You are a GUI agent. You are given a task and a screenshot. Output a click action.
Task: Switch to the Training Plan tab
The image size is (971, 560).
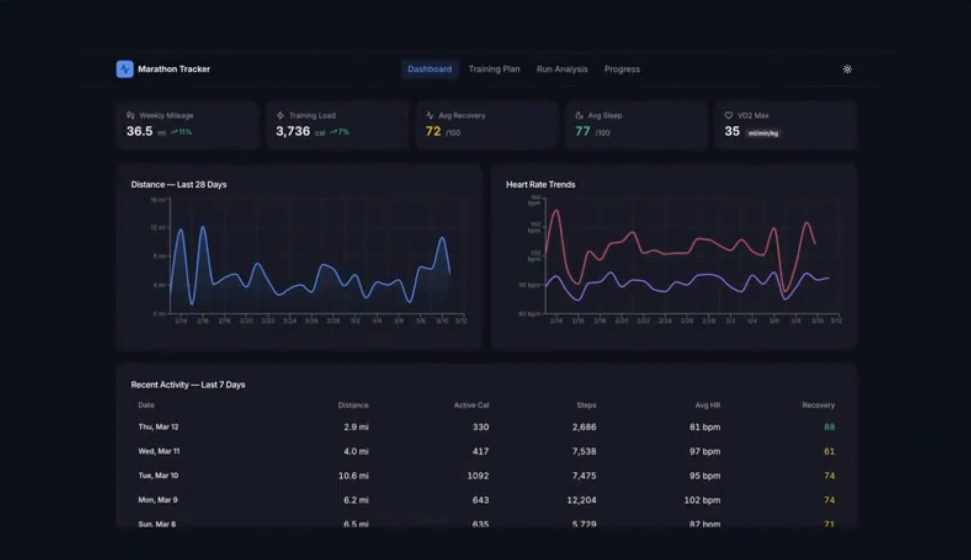coord(494,69)
